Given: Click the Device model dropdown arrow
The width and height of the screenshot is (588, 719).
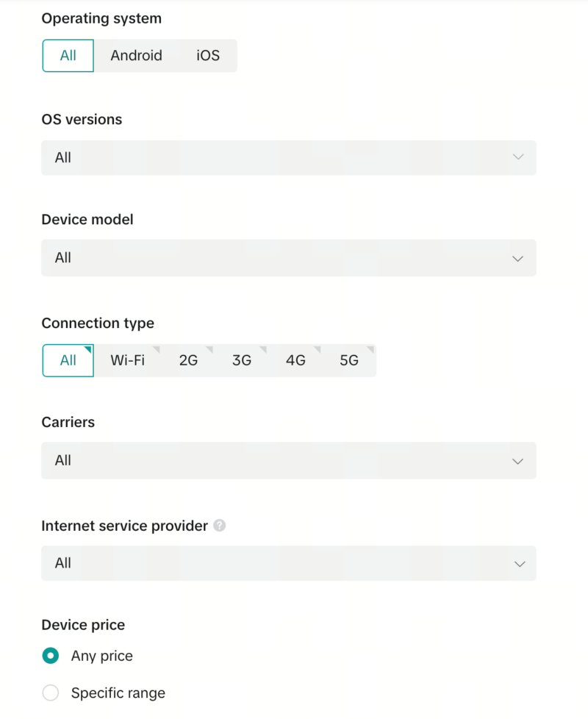Looking at the screenshot, I should pyautogui.click(x=517, y=258).
